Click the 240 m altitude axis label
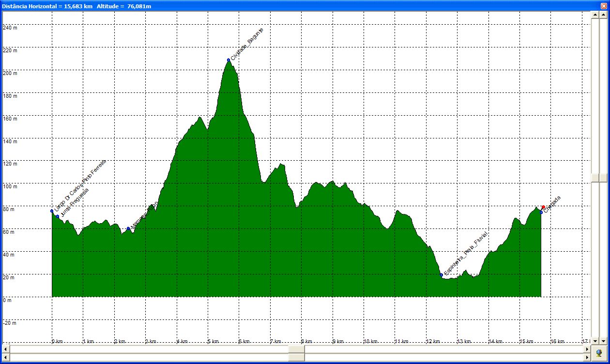This screenshot has height=364, width=610. 10,28
